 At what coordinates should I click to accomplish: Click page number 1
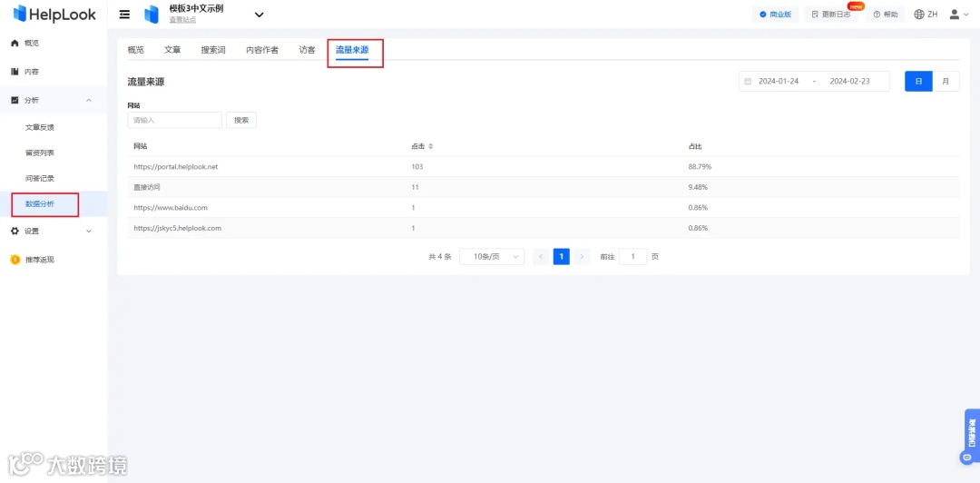pos(562,257)
